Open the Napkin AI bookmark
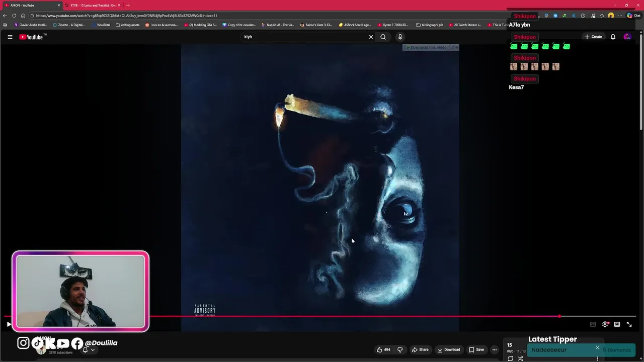The image size is (644, 362). pos(277,25)
